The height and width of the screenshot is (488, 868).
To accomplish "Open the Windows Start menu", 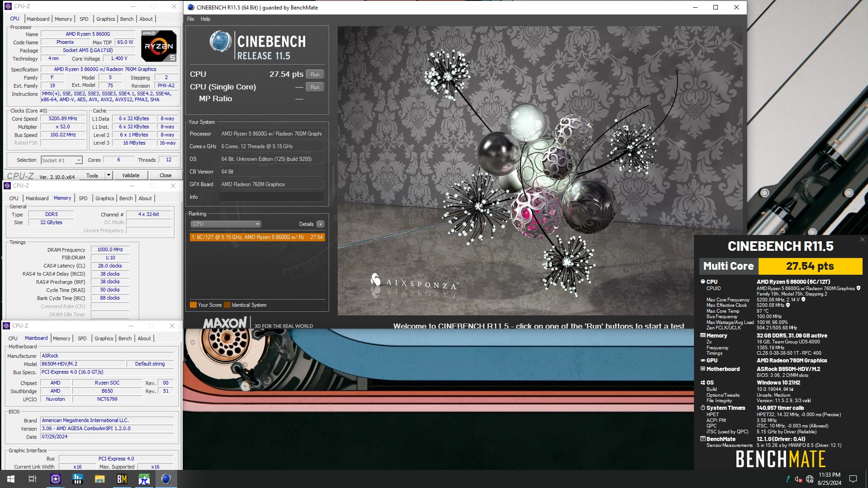I will (x=11, y=479).
